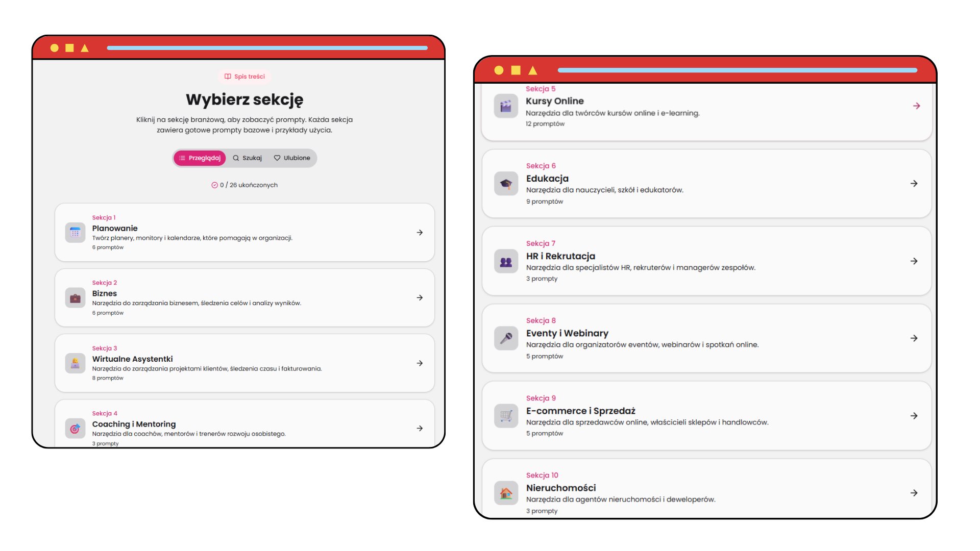Screen dimensions: 980x551
Task: Open Planowanie via its arrow
Action: pos(420,233)
